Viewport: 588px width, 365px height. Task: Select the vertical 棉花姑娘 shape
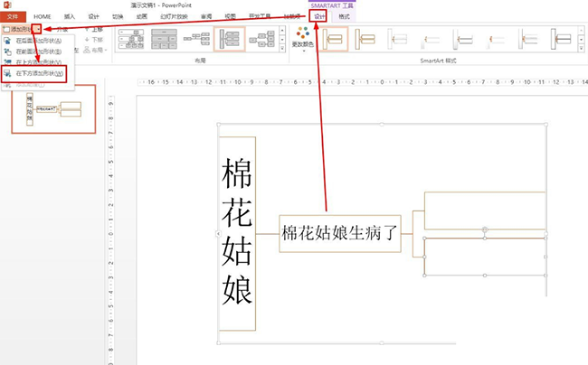pos(237,234)
